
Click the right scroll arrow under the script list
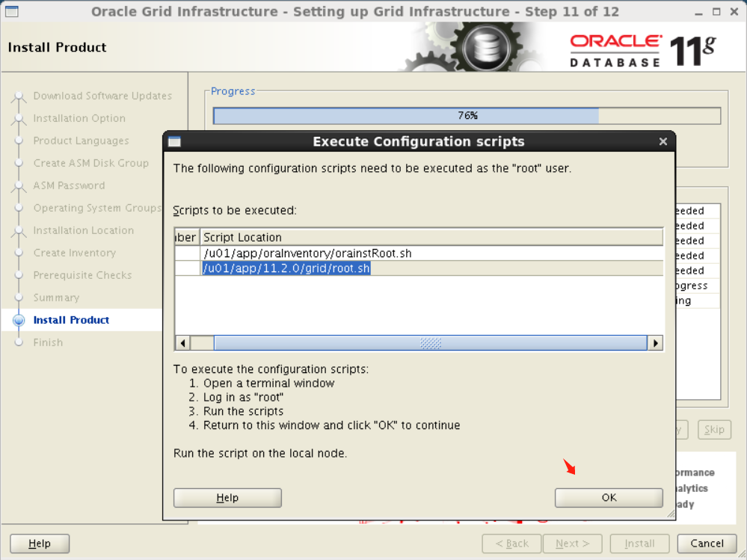[656, 342]
